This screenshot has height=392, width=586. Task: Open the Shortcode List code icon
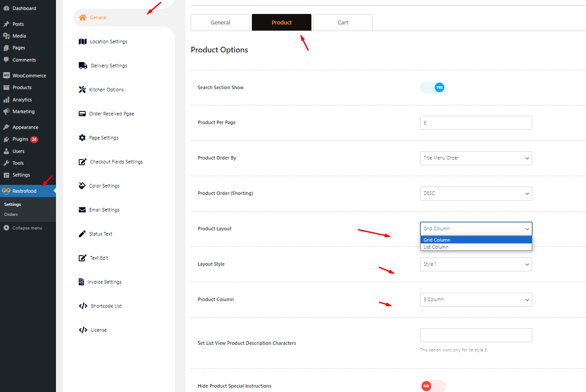[82, 305]
